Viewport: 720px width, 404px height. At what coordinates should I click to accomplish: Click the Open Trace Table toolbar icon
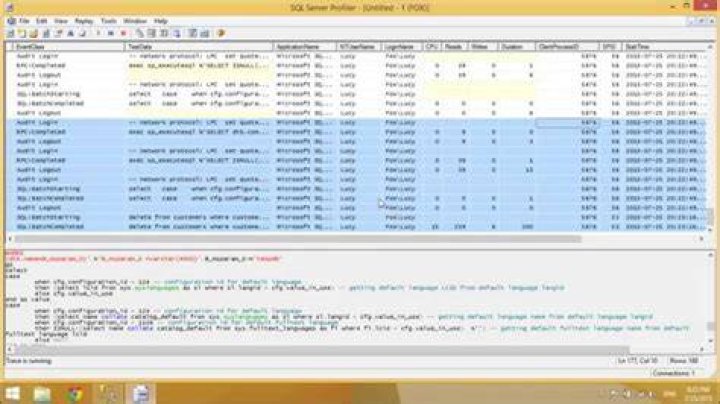coord(46,34)
